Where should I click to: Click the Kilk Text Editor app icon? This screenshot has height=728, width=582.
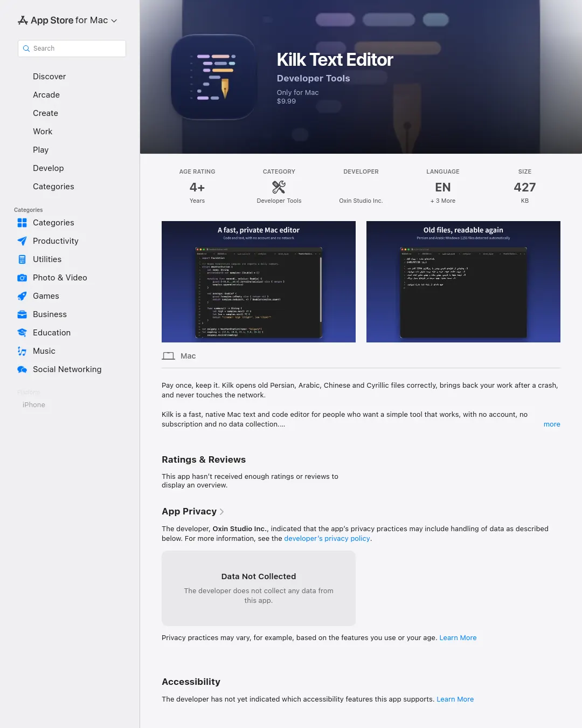click(x=214, y=77)
